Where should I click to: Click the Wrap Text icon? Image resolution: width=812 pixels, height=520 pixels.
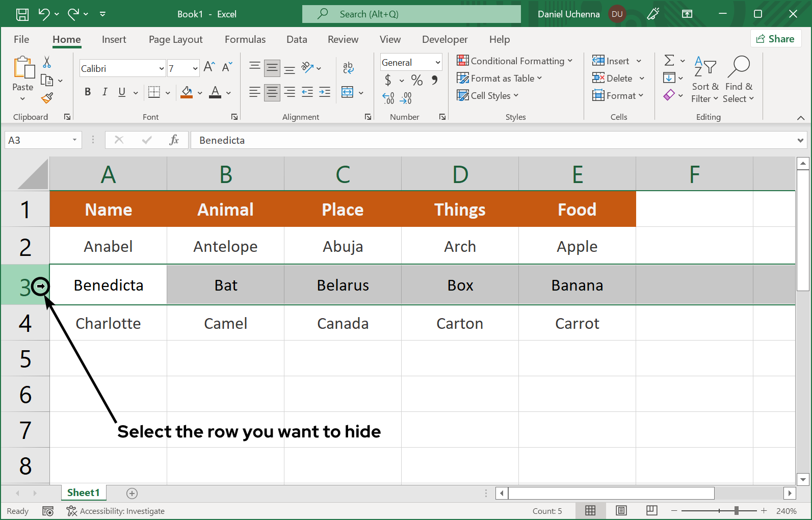(x=348, y=67)
